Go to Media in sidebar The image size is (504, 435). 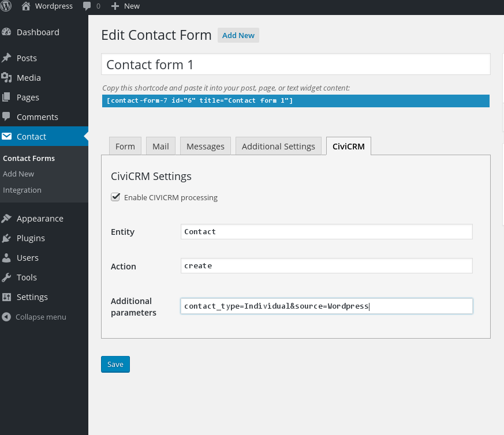tap(29, 78)
